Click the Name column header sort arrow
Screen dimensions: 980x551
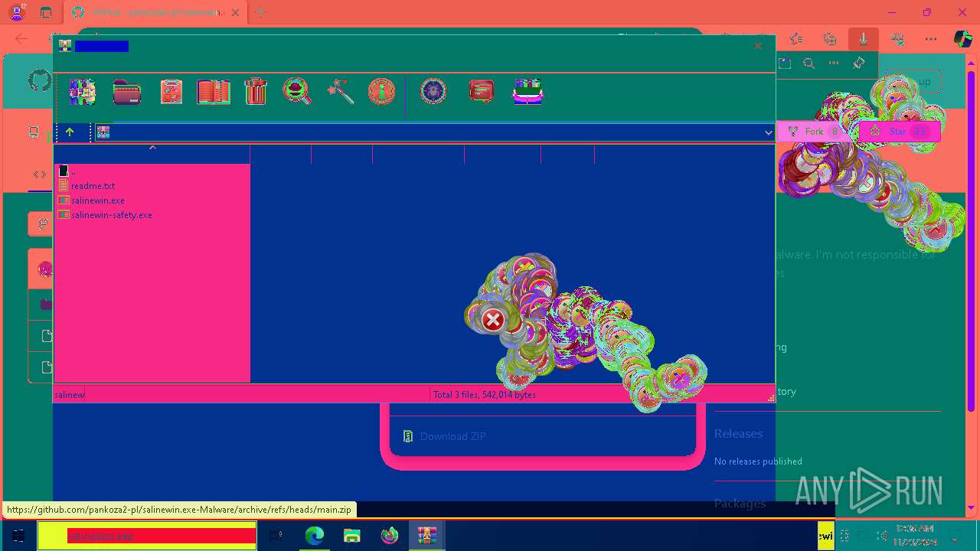(152, 148)
